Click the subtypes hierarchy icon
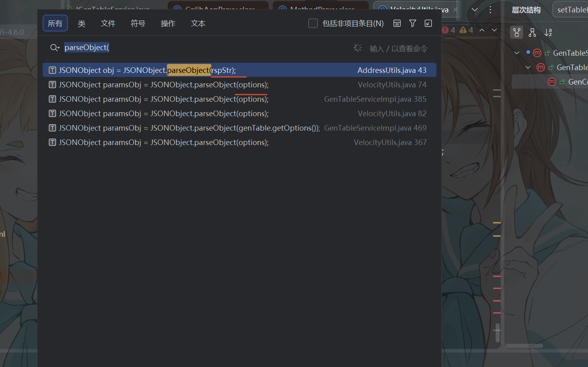Screen dimensions: 588x367 click(x=532, y=32)
